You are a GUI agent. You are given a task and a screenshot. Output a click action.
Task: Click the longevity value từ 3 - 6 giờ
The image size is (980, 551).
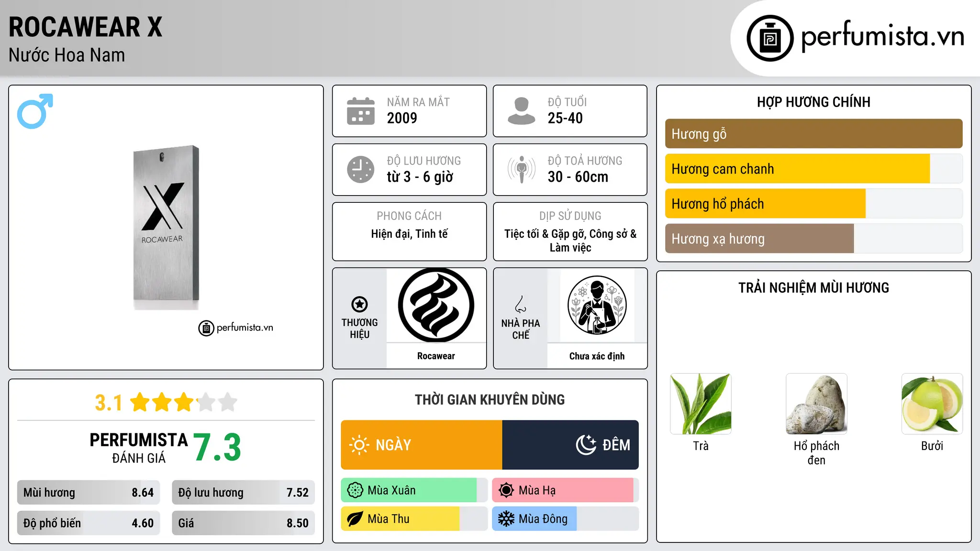pyautogui.click(x=420, y=177)
